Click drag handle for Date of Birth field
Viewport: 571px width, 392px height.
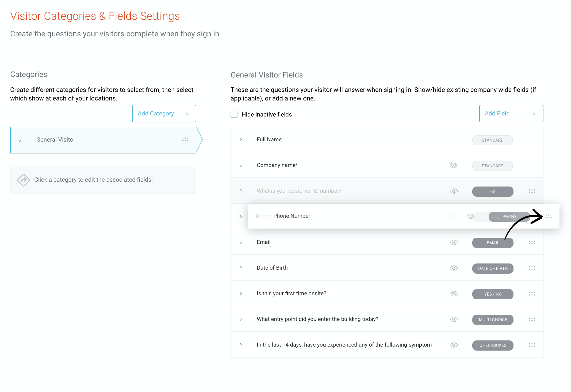pyautogui.click(x=532, y=268)
